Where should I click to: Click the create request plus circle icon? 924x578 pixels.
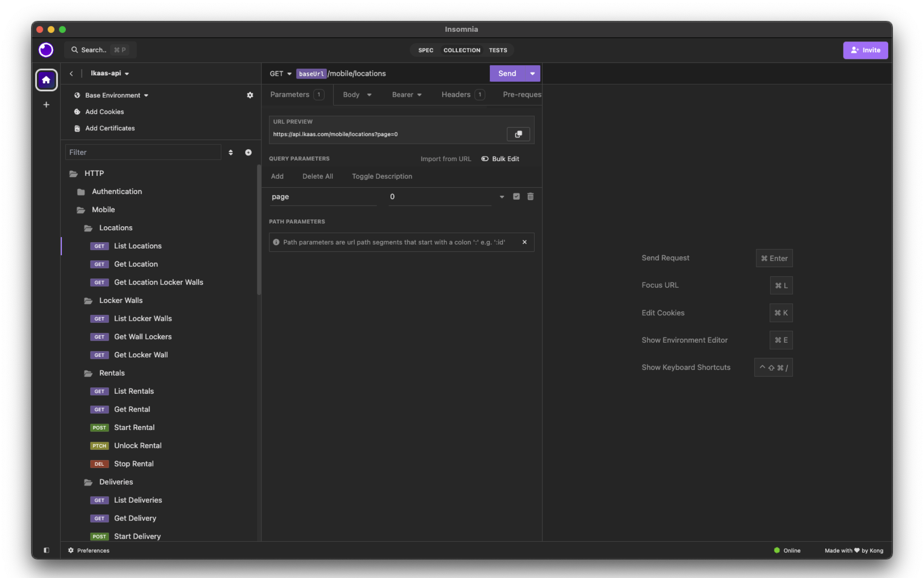(248, 152)
